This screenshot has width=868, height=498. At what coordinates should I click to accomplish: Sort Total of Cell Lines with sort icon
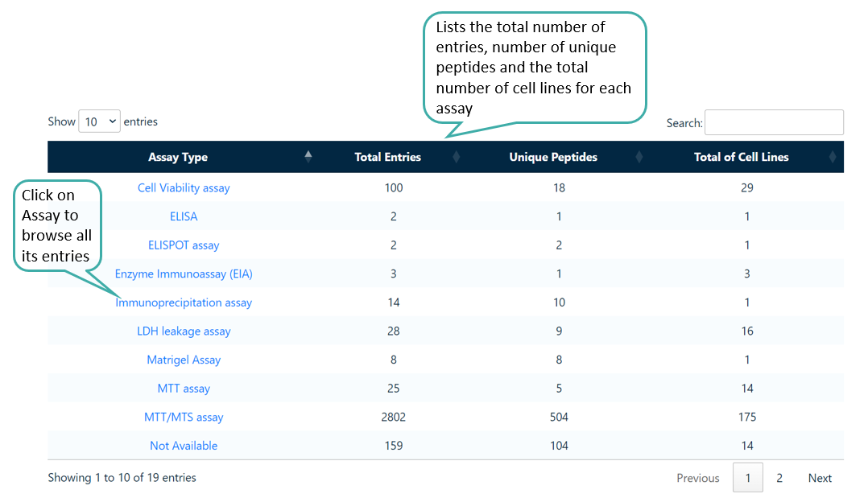(x=833, y=157)
